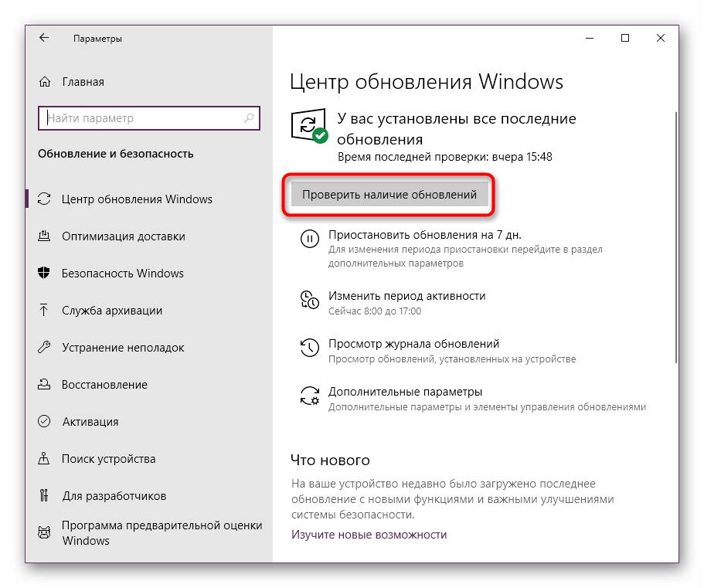Close the Параметры window

tap(661, 38)
